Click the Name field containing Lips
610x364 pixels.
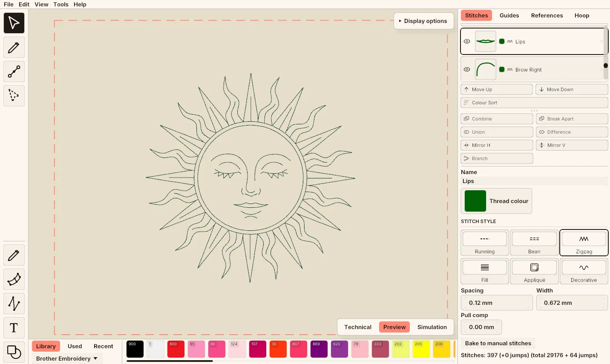click(x=534, y=181)
